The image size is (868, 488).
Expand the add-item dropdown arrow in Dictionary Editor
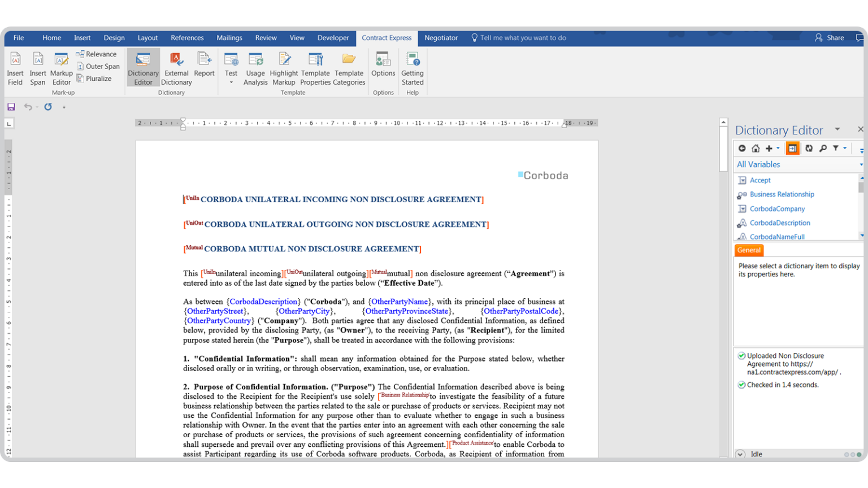[778, 149]
